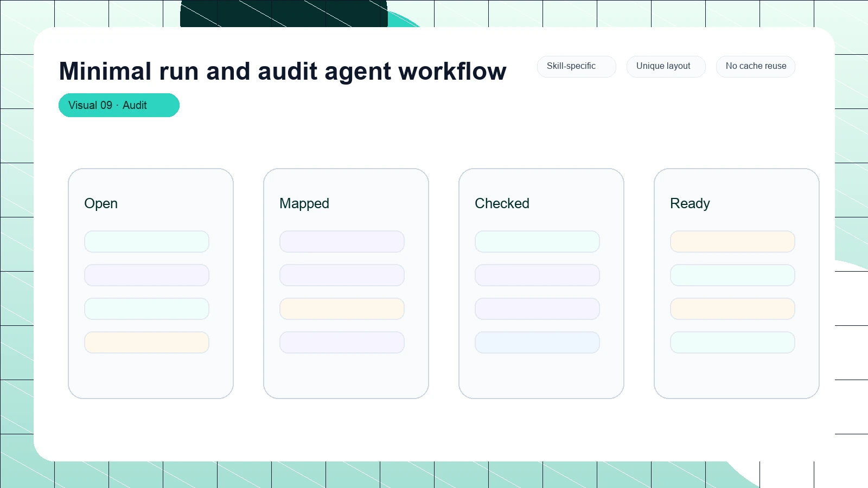Image resolution: width=868 pixels, height=488 pixels.
Task: Select the orange item in Mapped column
Action: coord(342,309)
